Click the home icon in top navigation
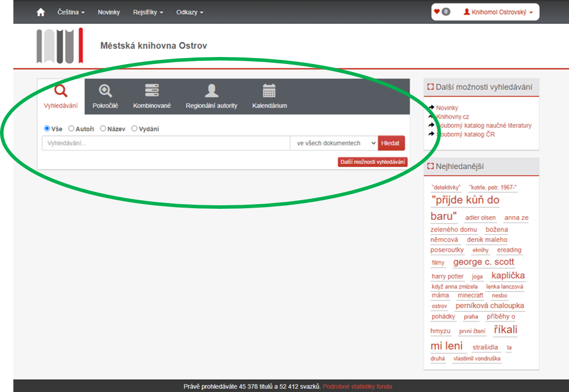The image size is (569, 392). tap(41, 12)
